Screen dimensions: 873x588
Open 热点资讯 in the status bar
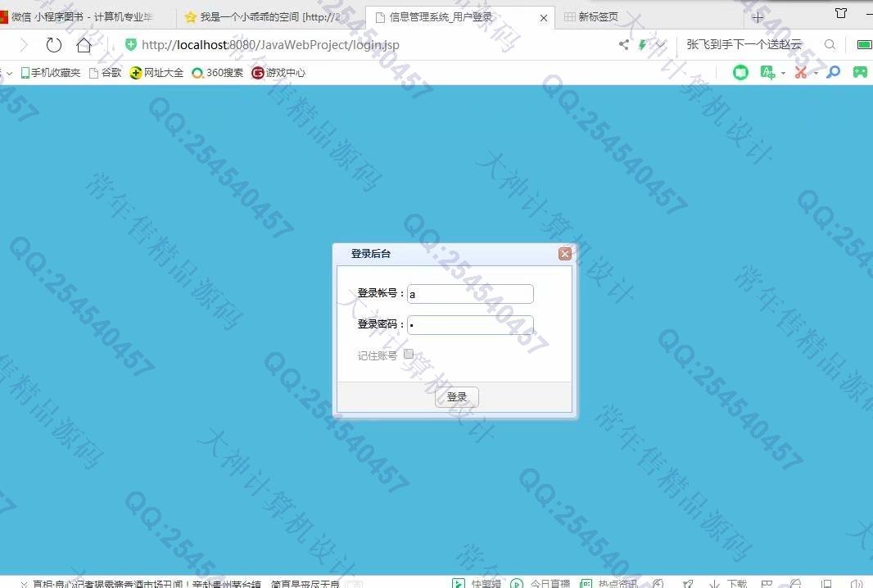[608, 584]
